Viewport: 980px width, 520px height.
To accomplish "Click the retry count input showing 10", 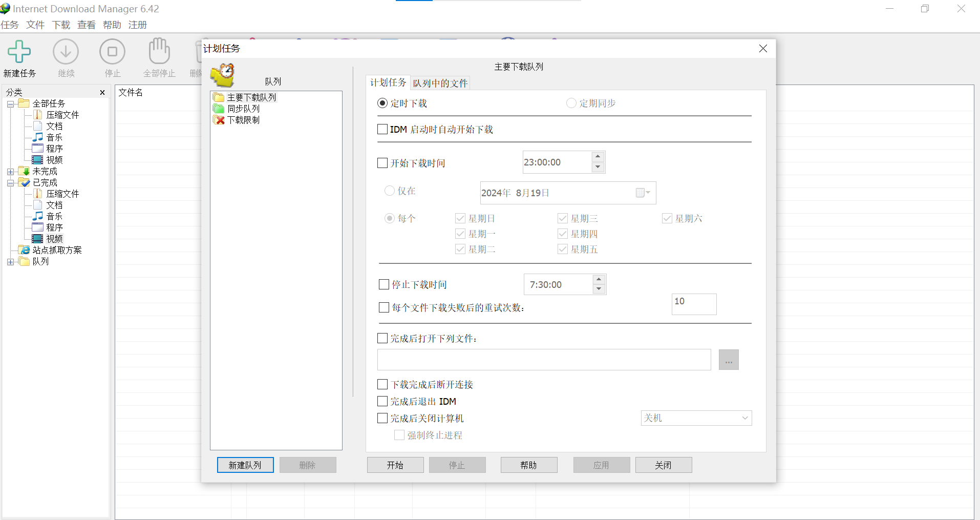I will click(694, 304).
